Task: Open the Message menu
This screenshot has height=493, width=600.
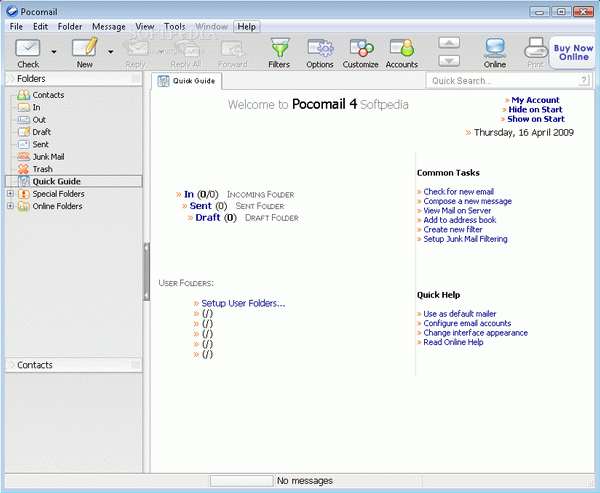Action: (x=109, y=26)
